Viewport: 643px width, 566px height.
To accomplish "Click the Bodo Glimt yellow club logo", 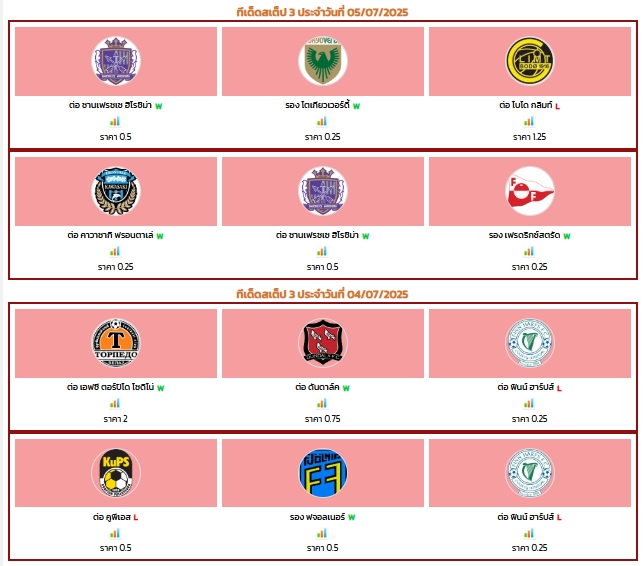I will click(530, 61).
